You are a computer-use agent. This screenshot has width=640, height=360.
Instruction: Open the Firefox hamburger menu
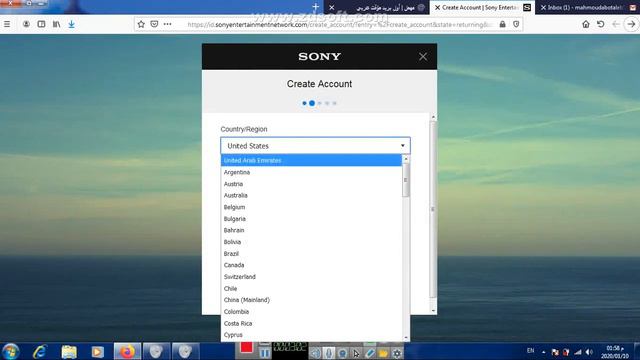(x=7, y=24)
